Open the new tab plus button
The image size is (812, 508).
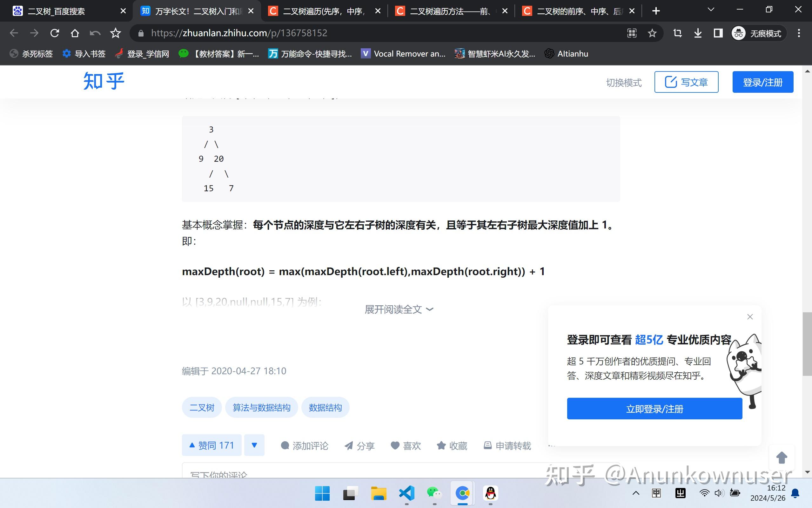(x=655, y=11)
